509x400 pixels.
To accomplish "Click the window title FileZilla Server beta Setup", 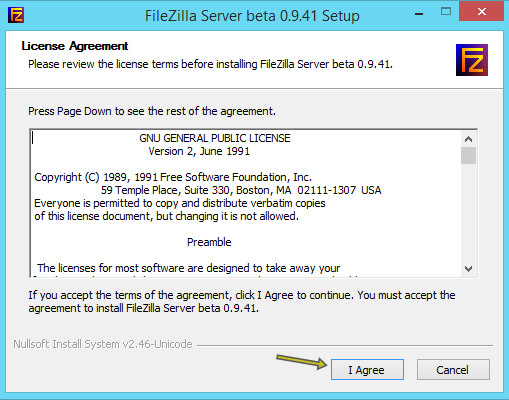I will point(252,16).
